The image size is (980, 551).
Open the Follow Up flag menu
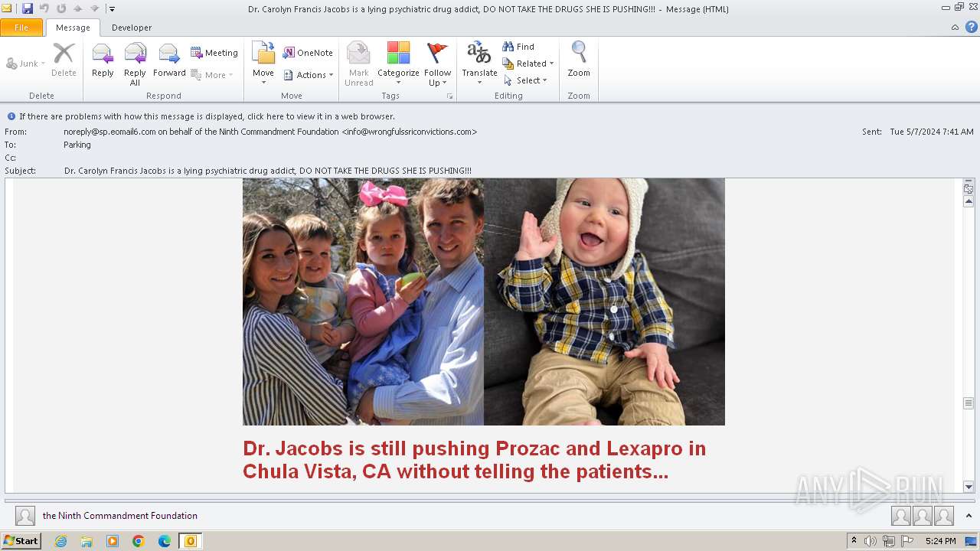[437, 64]
